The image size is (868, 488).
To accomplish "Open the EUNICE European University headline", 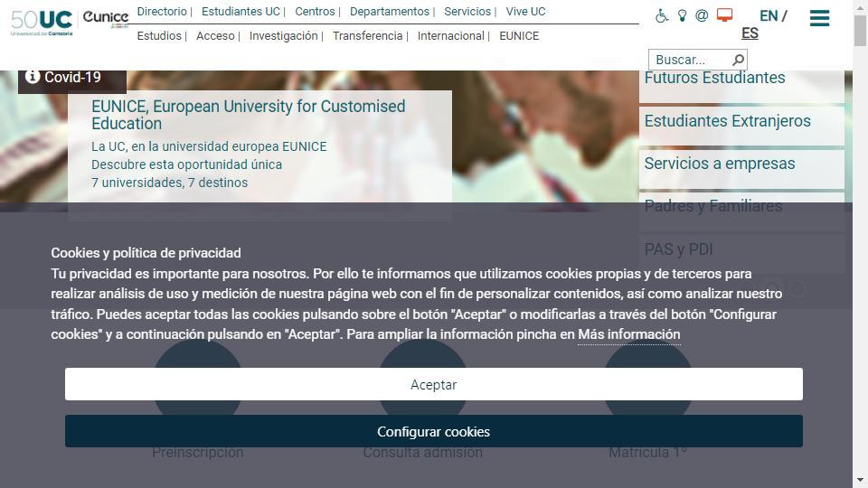I will 249,115.
